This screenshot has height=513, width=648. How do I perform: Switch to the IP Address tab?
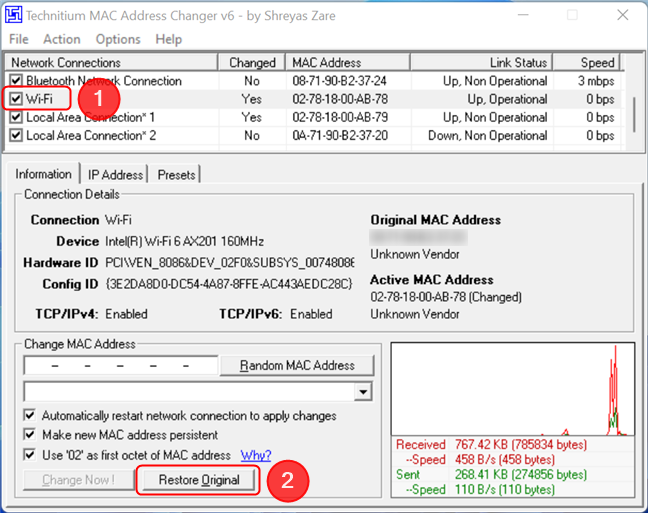pyautogui.click(x=115, y=175)
